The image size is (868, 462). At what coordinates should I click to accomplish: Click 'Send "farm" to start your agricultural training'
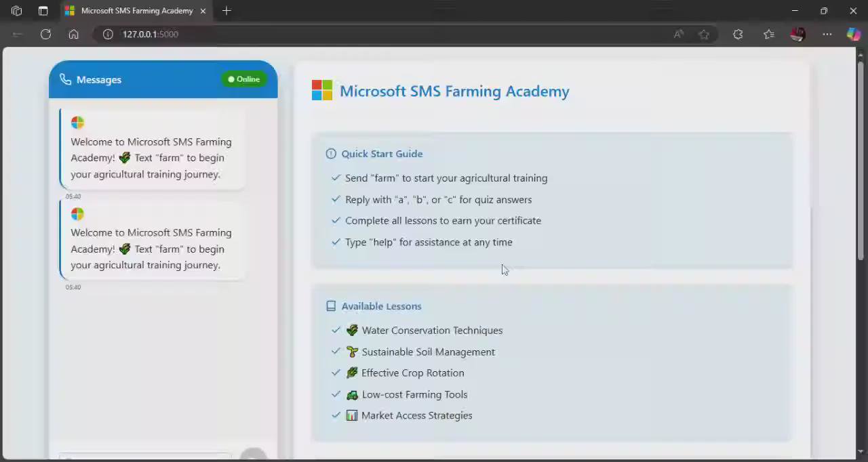[446, 178]
